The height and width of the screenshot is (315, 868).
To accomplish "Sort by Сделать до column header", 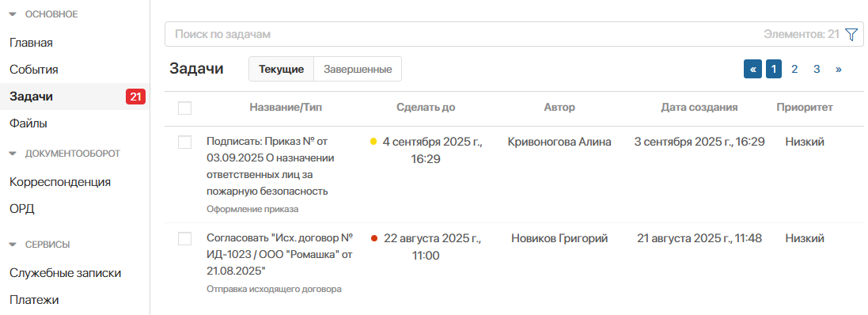I will 426,108.
